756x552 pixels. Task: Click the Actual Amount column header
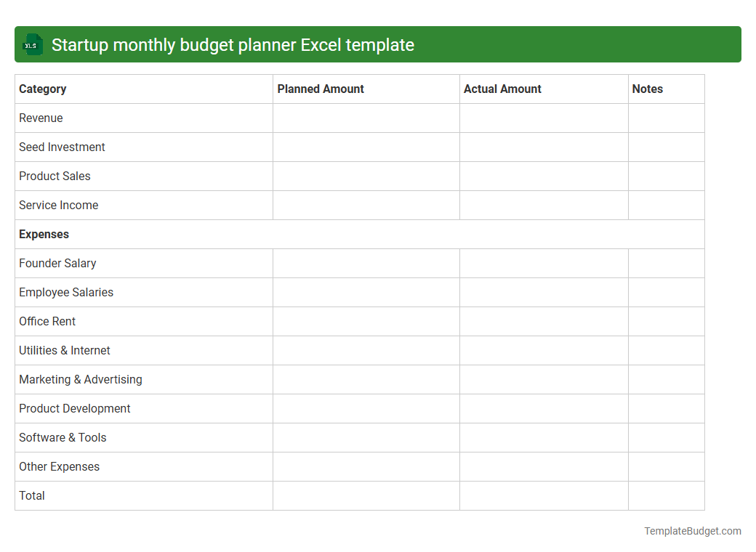coord(502,89)
